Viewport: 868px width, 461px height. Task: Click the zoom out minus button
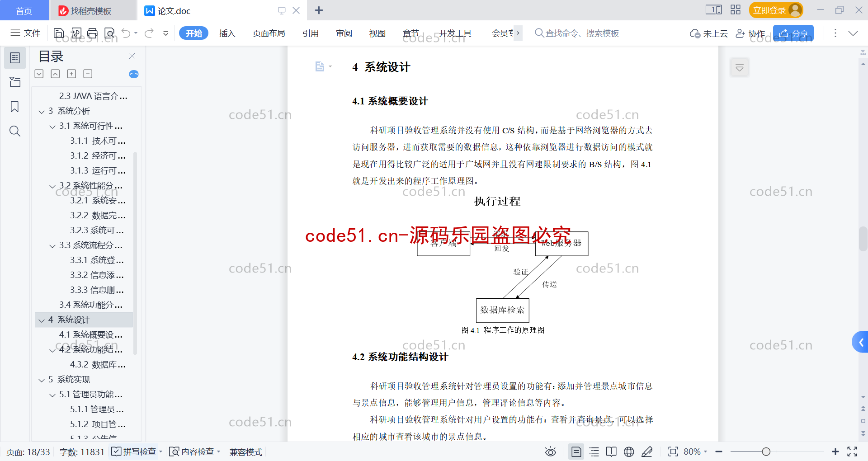point(719,452)
